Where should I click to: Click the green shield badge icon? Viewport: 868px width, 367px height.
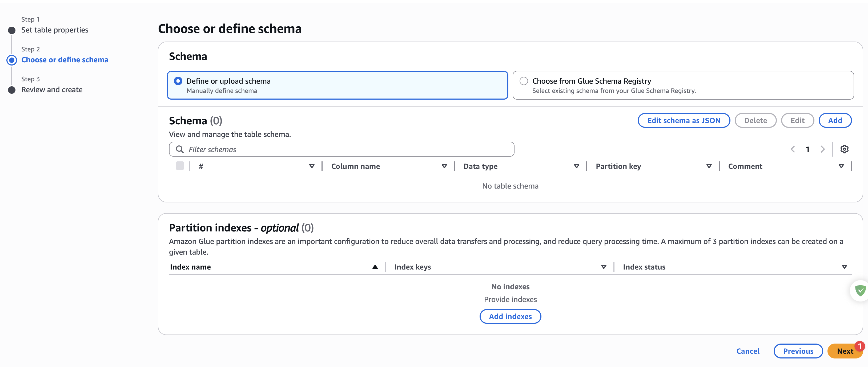click(860, 290)
